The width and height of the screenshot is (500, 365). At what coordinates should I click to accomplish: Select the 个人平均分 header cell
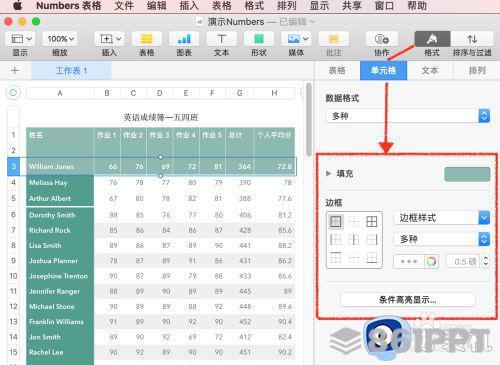[x=274, y=135]
